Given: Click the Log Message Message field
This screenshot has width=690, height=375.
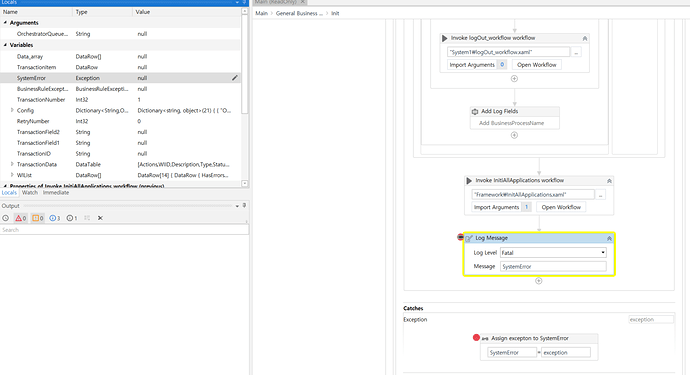Looking at the screenshot, I should (x=553, y=266).
